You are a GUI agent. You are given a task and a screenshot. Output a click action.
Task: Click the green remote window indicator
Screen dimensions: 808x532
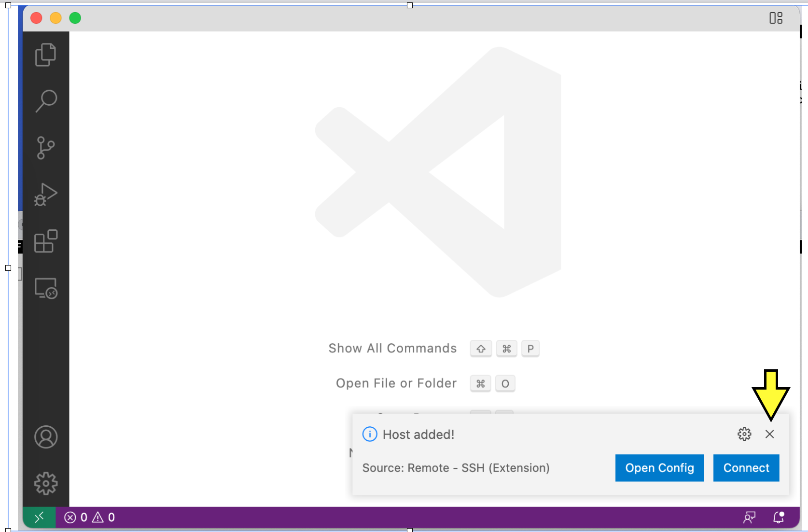(x=39, y=518)
